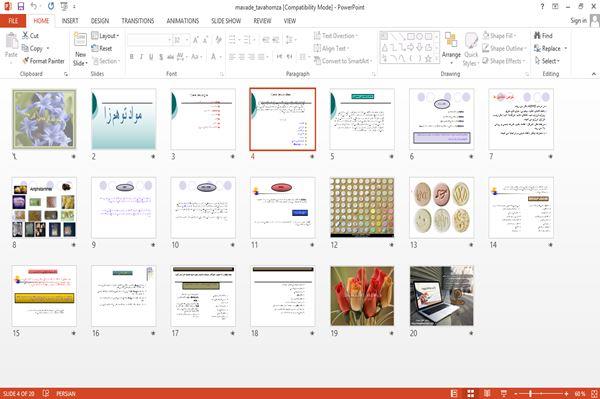
Task: Switch to Normal view in status bar
Action: (x=454, y=393)
